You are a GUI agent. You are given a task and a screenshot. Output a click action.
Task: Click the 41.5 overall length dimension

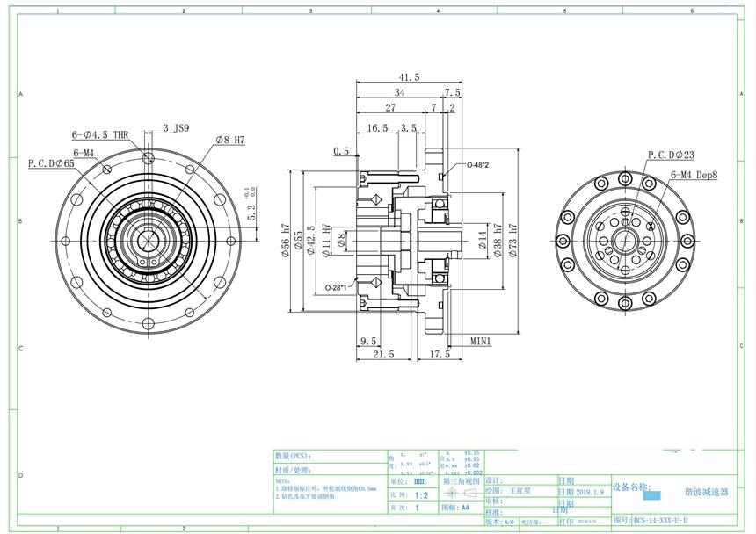[x=409, y=77]
